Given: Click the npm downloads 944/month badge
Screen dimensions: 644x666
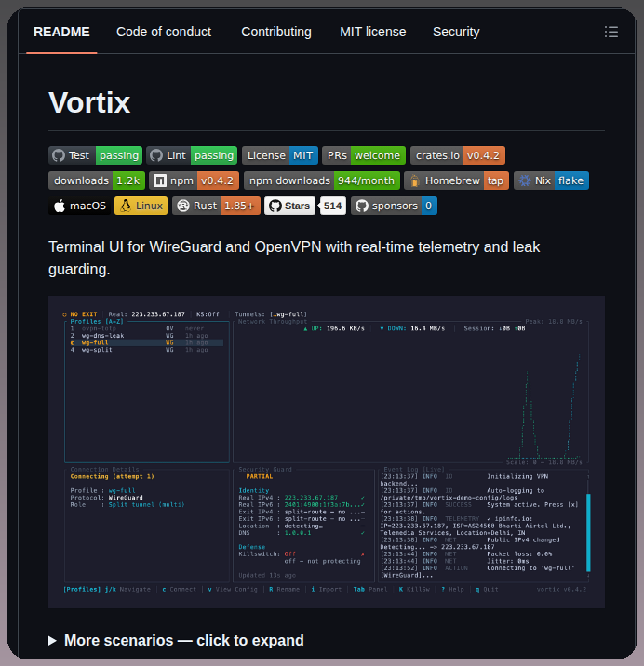Looking at the screenshot, I should (x=322, y=180).
